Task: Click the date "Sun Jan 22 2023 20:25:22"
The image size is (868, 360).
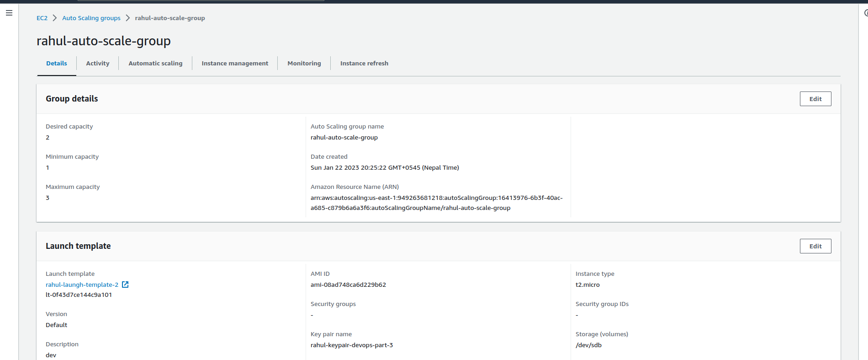Action: click(349, 167)
